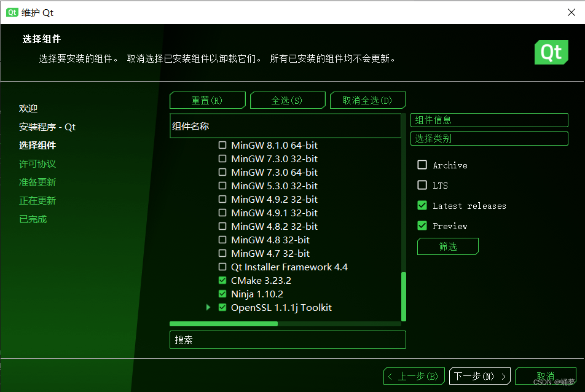Screen dimensions: 585x392
Task: Close the Qt maintenance window
Action: click(571, 12)
